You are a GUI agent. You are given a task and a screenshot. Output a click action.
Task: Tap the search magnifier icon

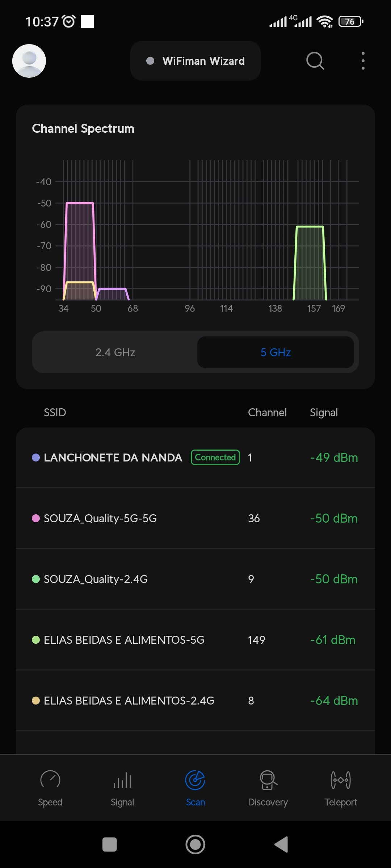point(315,61)
